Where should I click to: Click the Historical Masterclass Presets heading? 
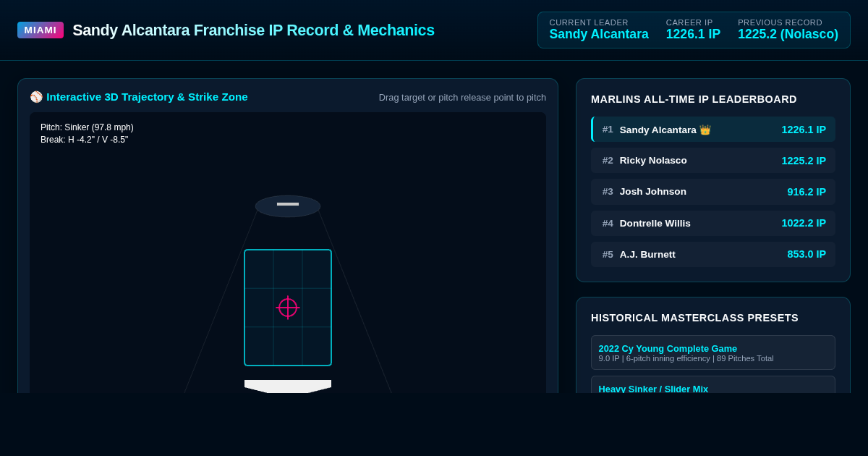point(694,318)
